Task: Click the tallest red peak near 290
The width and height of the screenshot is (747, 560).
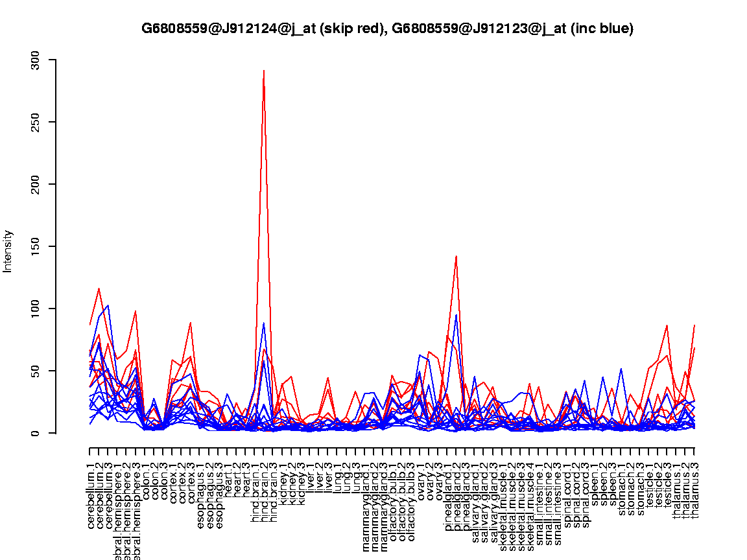Action: [x=263, y=71]
